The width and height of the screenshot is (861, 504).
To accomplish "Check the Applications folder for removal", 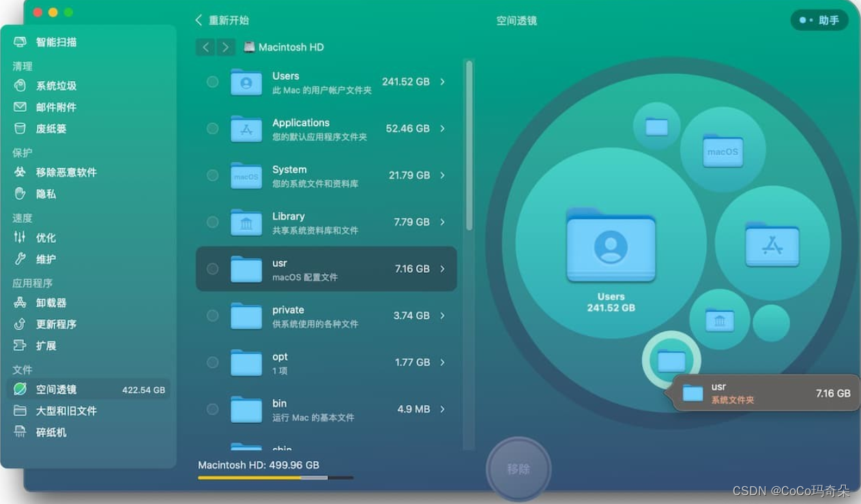I will [212, 128].
